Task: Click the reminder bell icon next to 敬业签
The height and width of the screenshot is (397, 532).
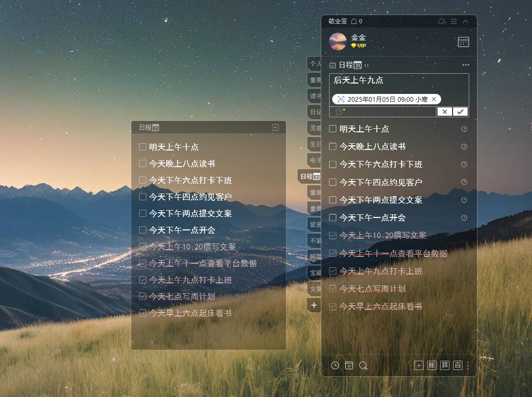Action: click(354, 21)
